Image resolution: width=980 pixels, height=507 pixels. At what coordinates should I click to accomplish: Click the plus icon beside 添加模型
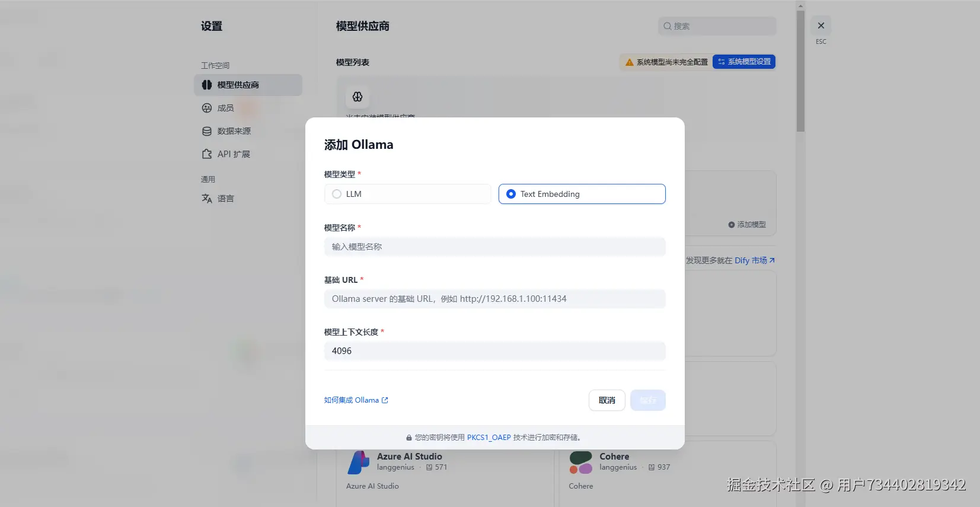(x=731, y=225)
